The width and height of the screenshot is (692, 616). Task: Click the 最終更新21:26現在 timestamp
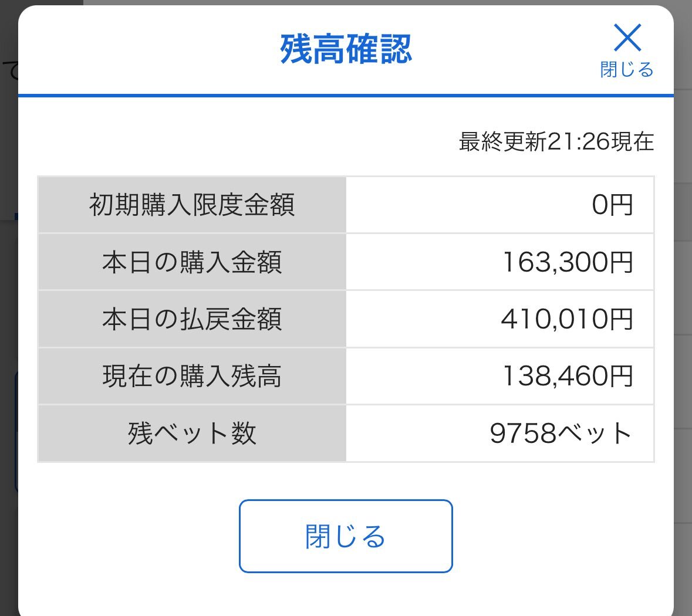tap(556, 141)
